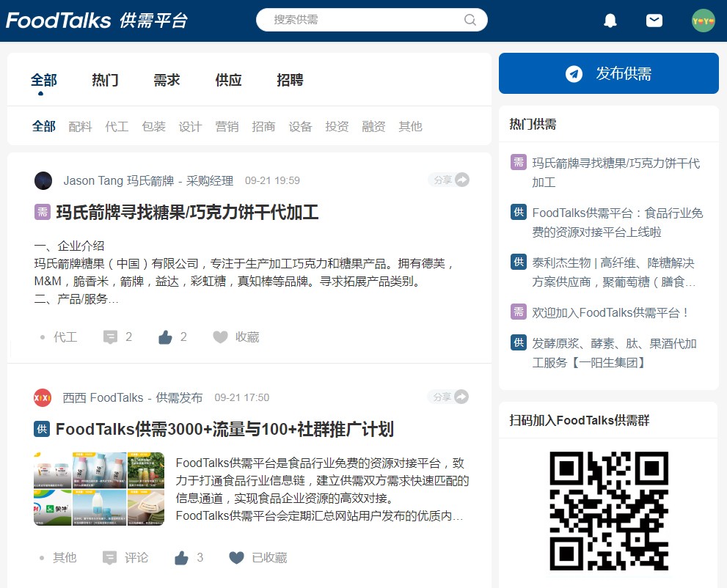The image size is (727, 588).
Task: Toggle 收藏 on the 玛氏箭牌 post
Action: pos(220,337)
